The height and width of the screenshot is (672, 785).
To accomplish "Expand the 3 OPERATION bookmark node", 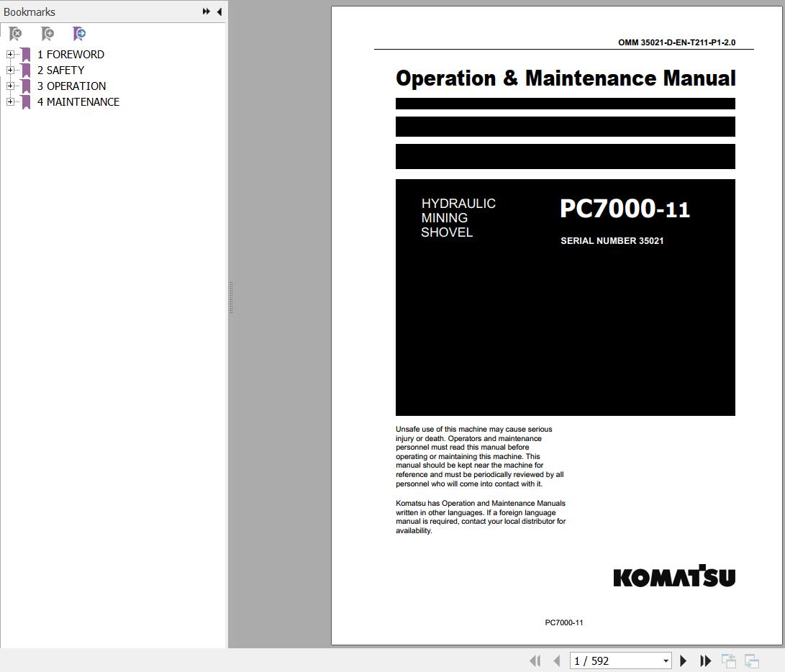I will click(x=10, y=86).
